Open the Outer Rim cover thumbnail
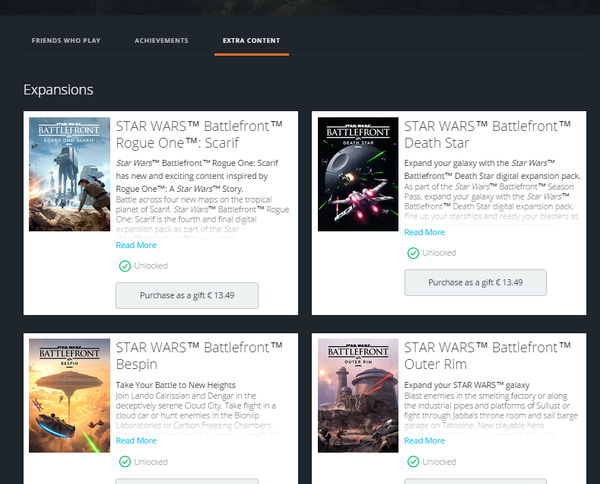Viewport: 600px width, 484px height. tap(358, 396)
